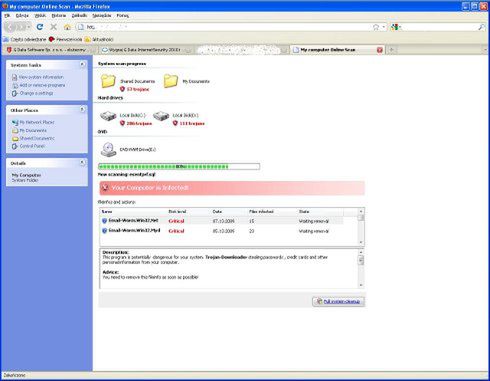
Task: Switch to G Data Software tab
Action: 49,50
